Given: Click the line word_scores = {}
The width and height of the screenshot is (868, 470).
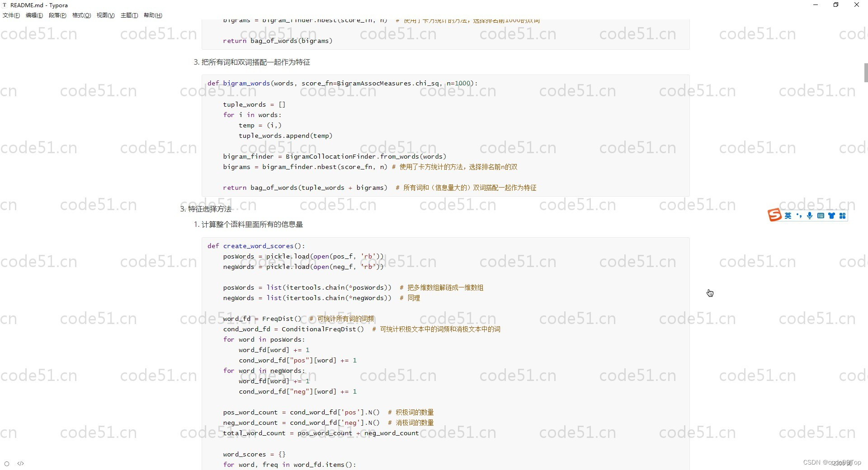Looking at the screenshot, I should pyautogui.click(x=254, y=454).
